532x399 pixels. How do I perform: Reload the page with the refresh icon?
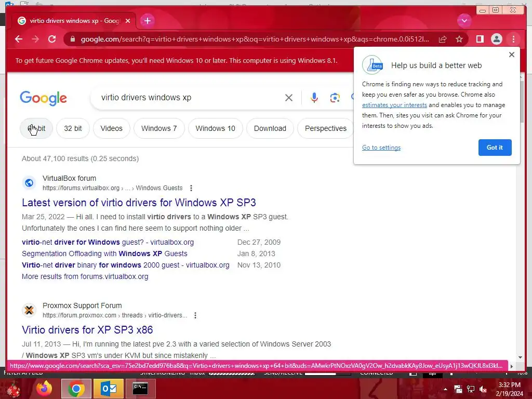click(x=52, y=39)
